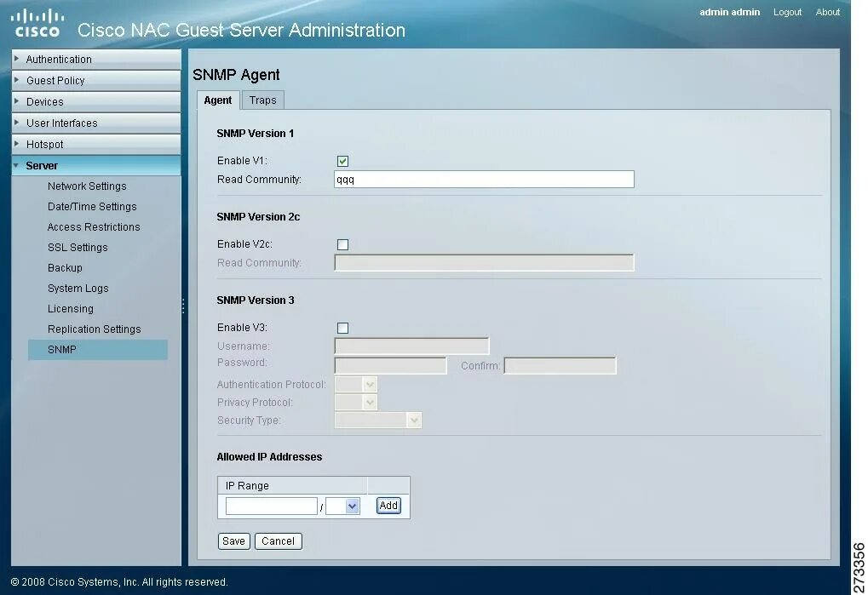Expand the Authentication menu section

[x=96, y=60]
